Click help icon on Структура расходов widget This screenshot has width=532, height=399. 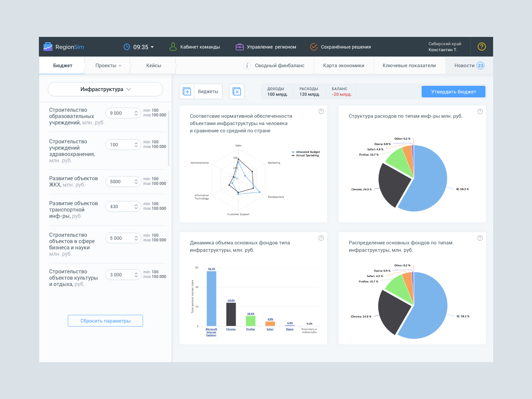pos(480,111)
